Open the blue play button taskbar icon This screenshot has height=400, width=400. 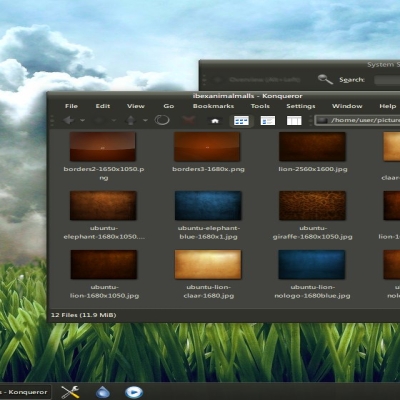[x=134, y=392]
